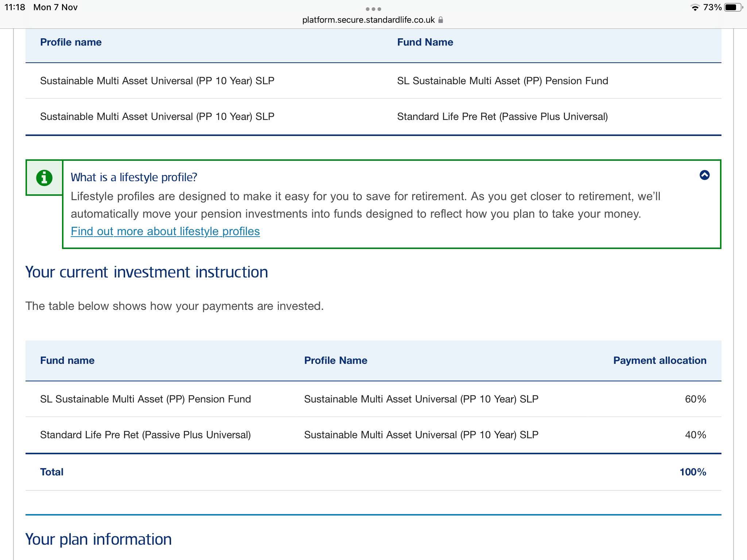The image size is (747, 560).
Task: Select the 60% payment allocation value
Action: (x=695, y=399)
